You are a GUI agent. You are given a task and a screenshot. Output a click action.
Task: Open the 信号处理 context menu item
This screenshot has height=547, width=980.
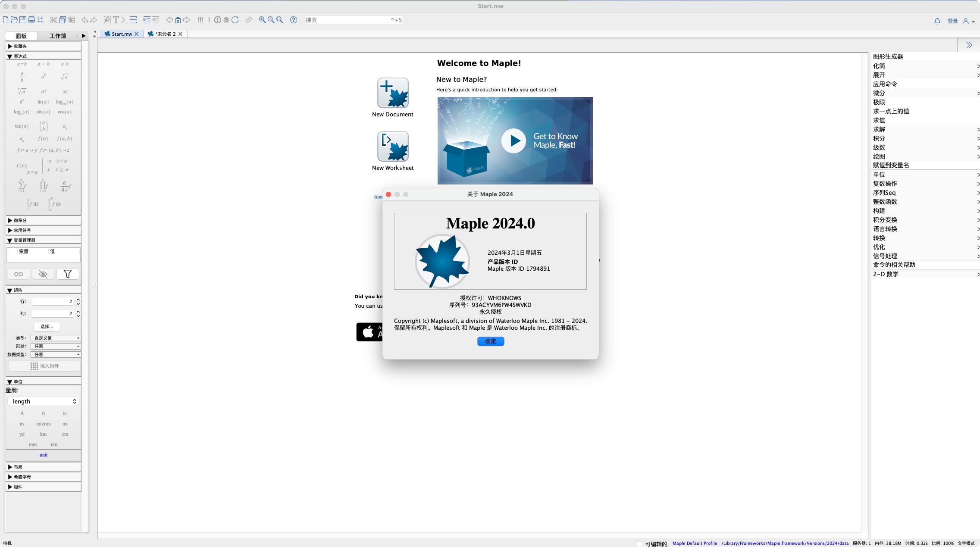tap(926, 256)
